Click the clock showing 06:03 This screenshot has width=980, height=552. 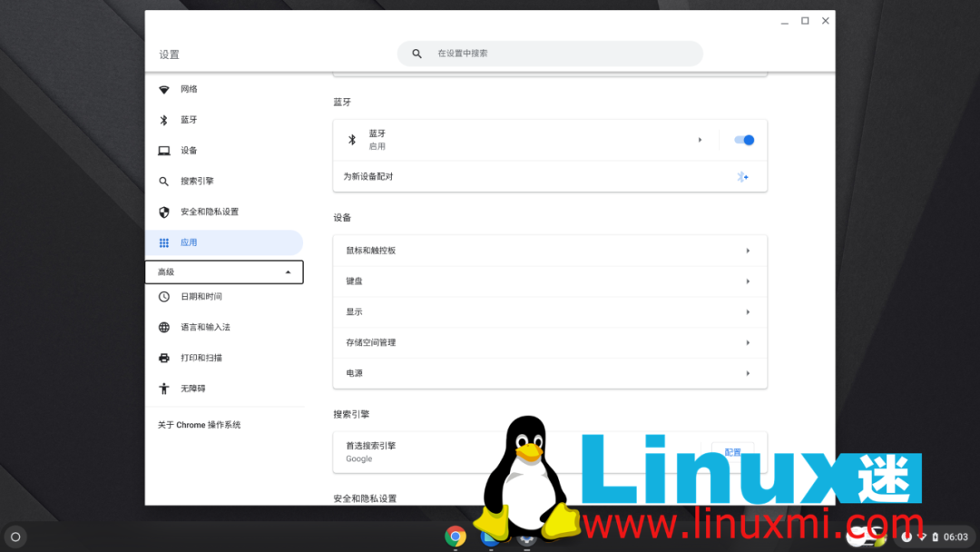955,537
